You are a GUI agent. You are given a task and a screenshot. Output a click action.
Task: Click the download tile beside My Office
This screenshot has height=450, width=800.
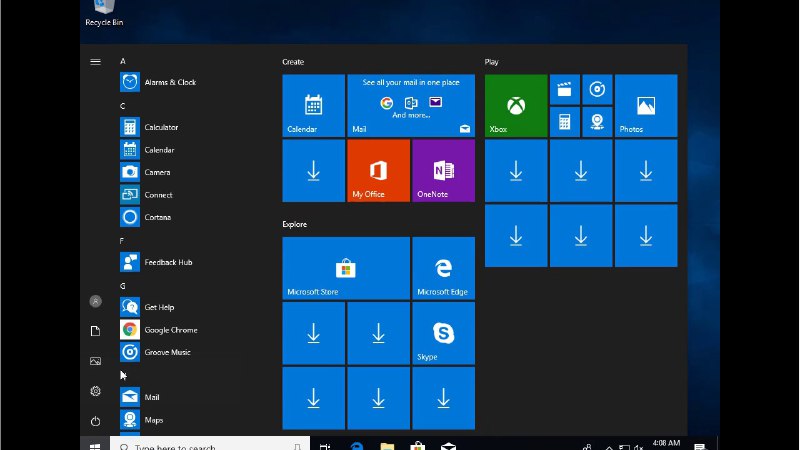313,170
